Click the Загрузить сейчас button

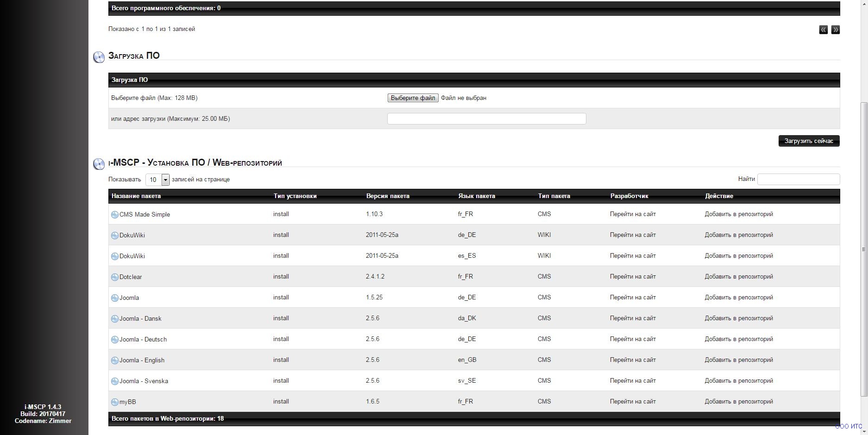pos(809,141)
